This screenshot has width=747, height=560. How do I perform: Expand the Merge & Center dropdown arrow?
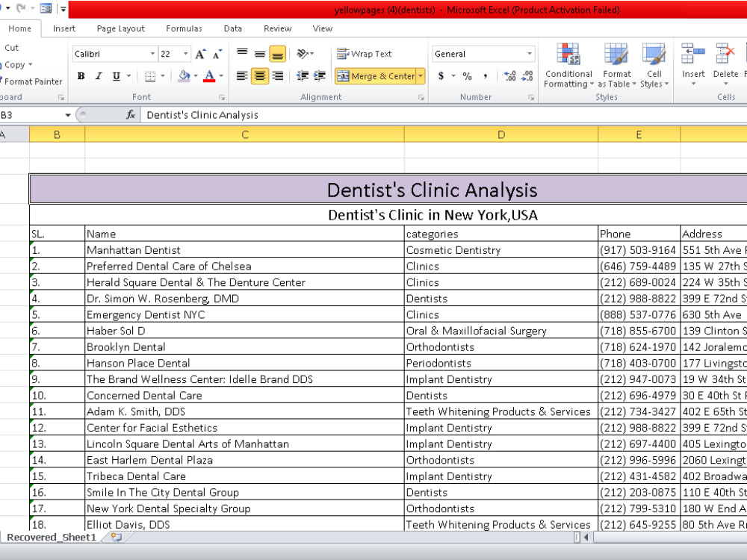420,76
